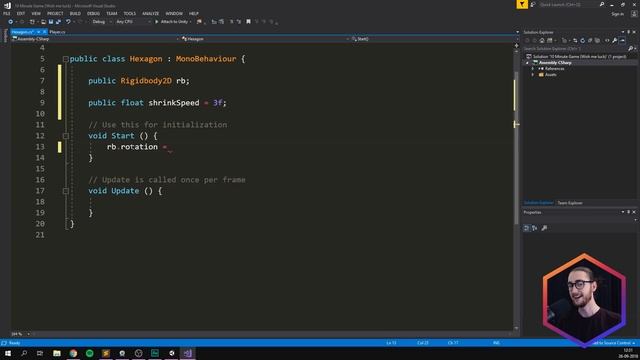Screen dimensions: 640x360
Task: Collapse the Hexagon class code block
Action: [66, 59]
